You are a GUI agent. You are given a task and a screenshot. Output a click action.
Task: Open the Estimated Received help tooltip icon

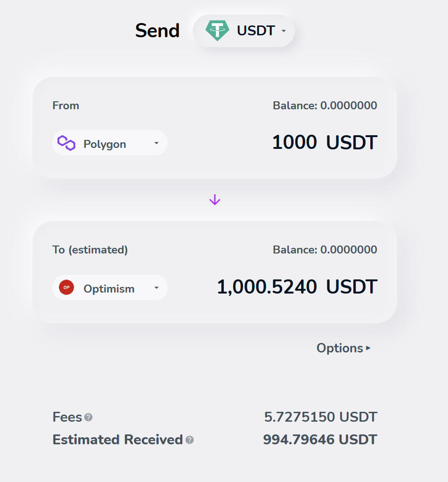point(190,441)
